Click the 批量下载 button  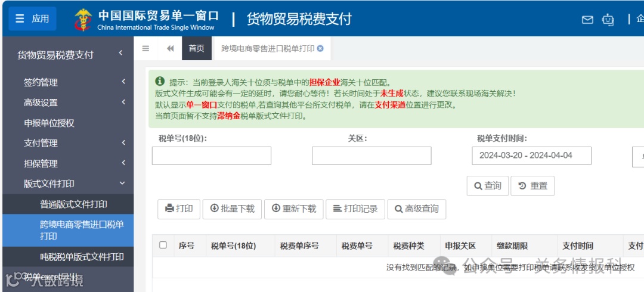pyautogui.click(x=232, y=209)
